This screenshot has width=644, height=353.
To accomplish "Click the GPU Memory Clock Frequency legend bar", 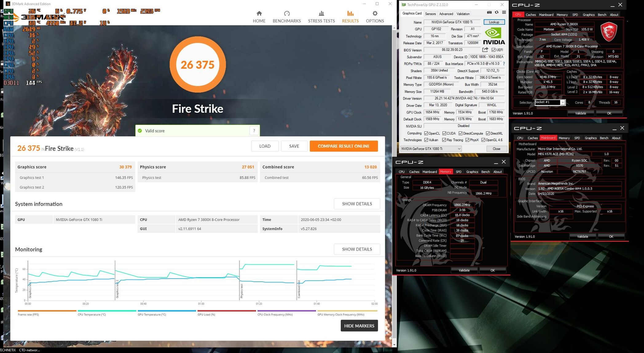I will pos(347,311).
